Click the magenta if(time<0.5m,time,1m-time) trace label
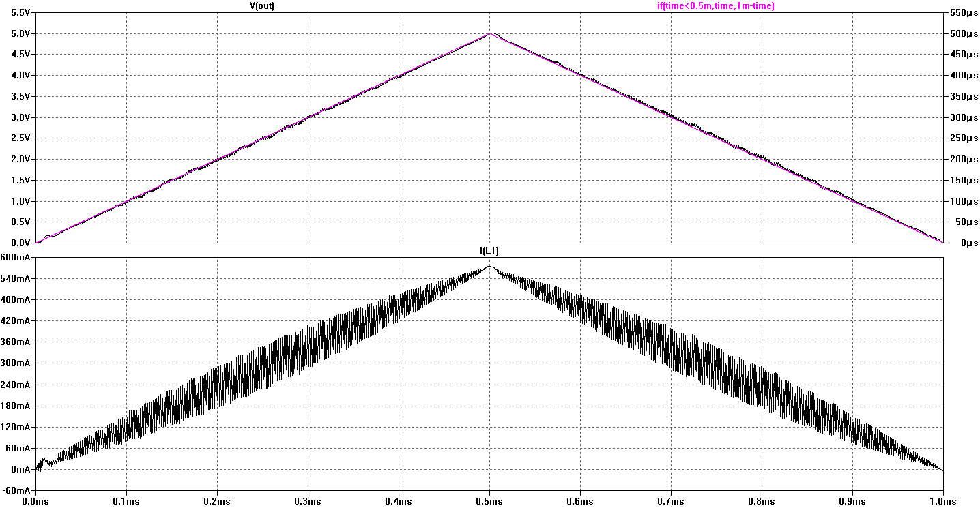 (715, 5)
